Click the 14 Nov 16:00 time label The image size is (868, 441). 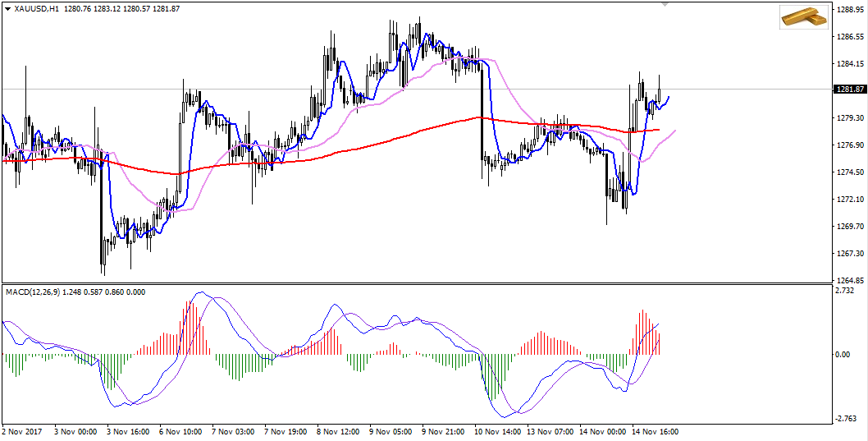[x=656, y=431]
